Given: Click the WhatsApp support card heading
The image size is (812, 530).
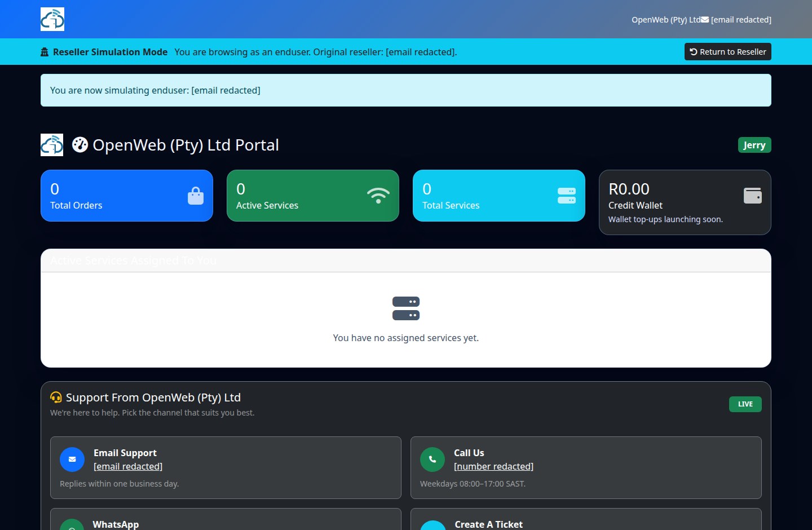Looking at the screenshot, I should coord(116,524).
